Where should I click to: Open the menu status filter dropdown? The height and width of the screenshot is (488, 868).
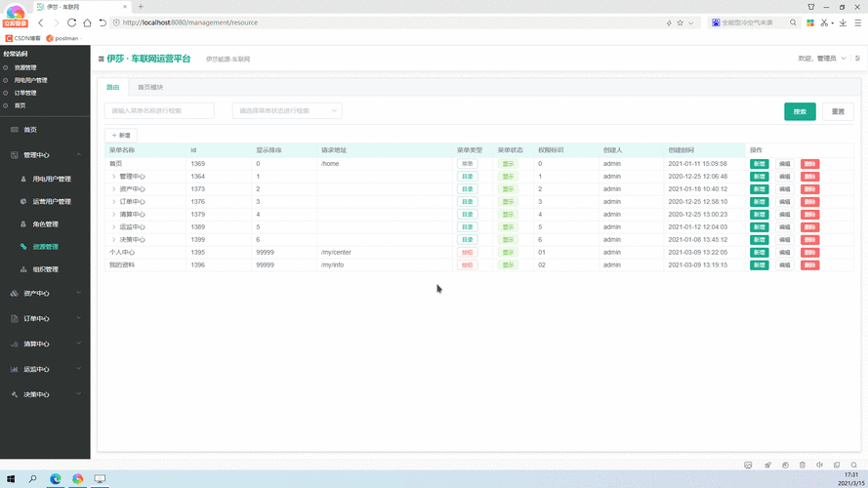pyautogui.click(x=287, y=111)
